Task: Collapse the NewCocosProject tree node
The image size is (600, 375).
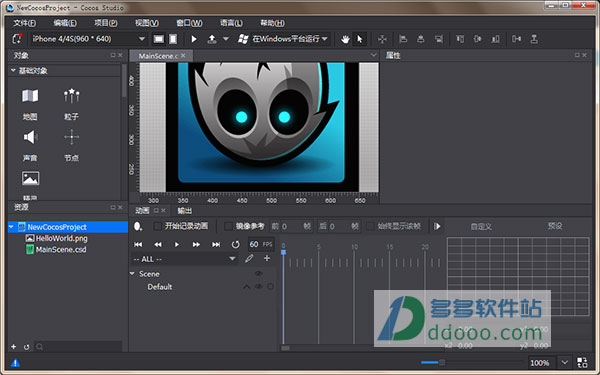Action: click(x=11, y=227)
